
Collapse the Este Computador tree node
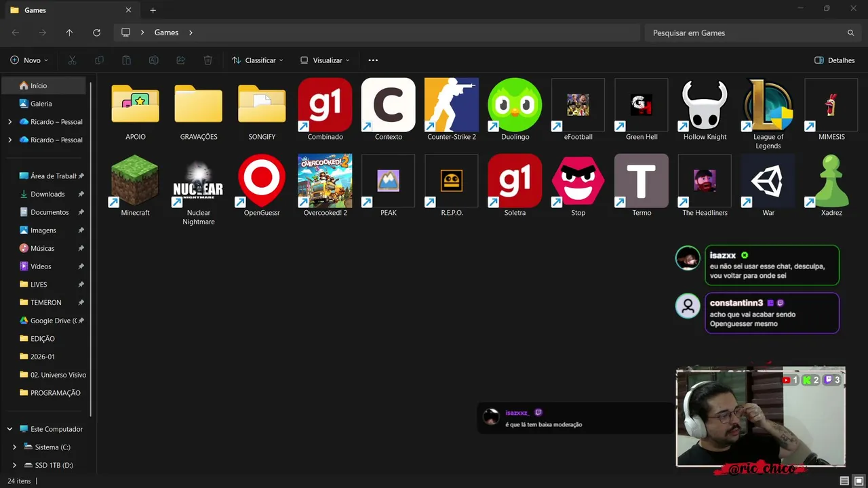[9, 429]
